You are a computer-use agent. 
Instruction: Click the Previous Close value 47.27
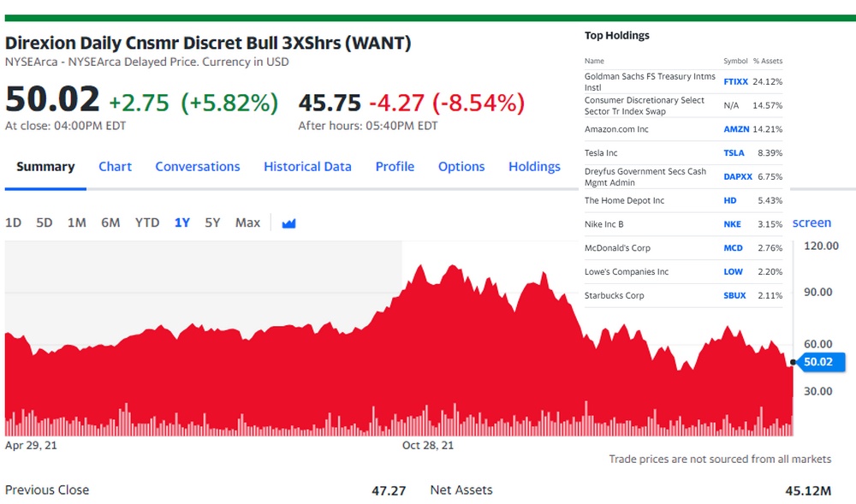pos(389,491)
